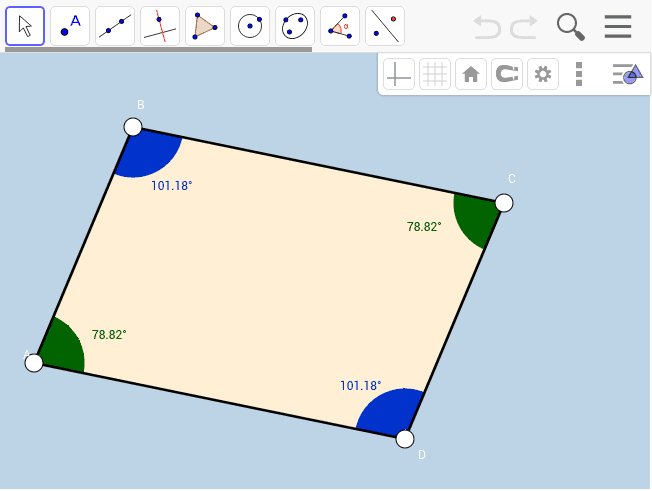Toggle the style bar views icon
Image resolution: width=652 pixels, height=491 pixels.
(628, 74)
